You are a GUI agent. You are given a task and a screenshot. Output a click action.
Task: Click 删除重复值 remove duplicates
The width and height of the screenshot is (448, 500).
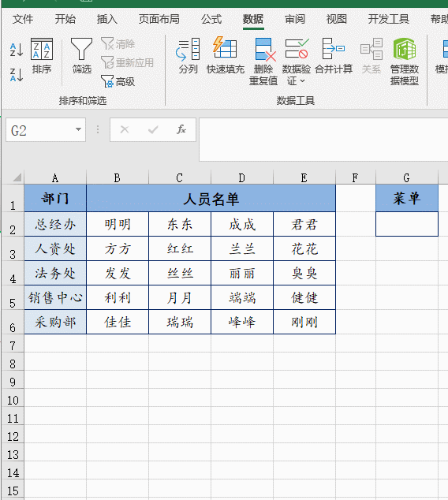tap(263, 62)
